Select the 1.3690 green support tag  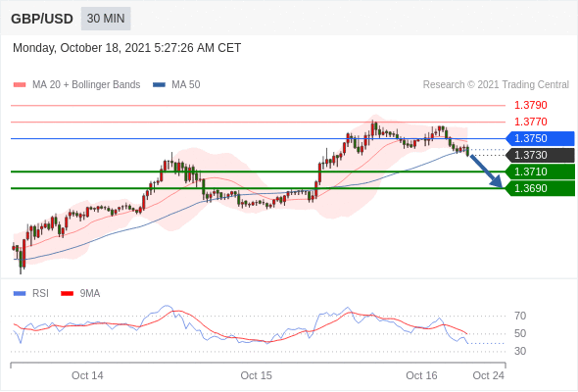(540, 188)
